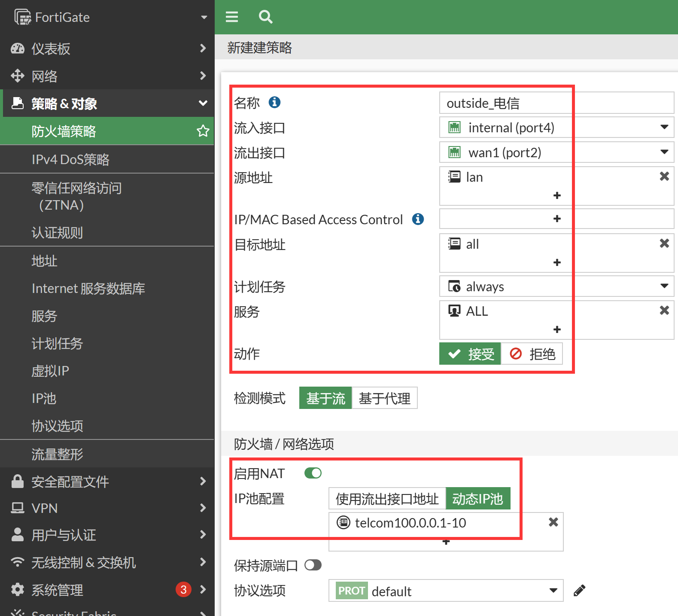Remove the lan source address entry
The width and height of the screenshot is (678, 616).
(664, 177)
